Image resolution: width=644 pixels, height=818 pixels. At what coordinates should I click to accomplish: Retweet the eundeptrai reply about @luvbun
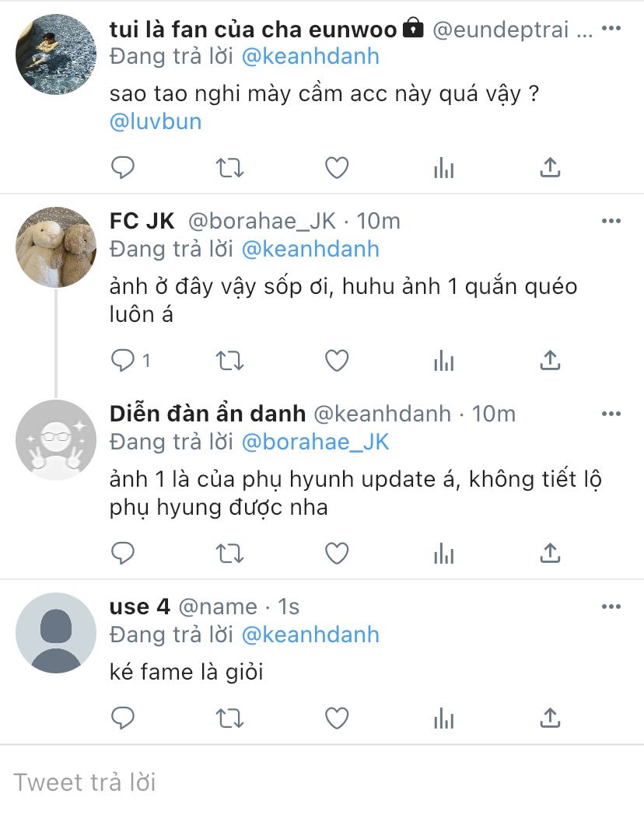coord(229,168)
